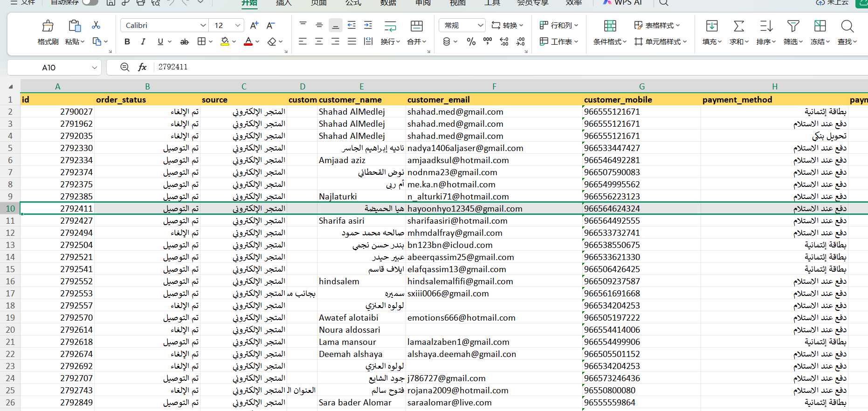Open the 会员专享 member exclusive tab
868x411 pixels.
[x=533, y=3]
